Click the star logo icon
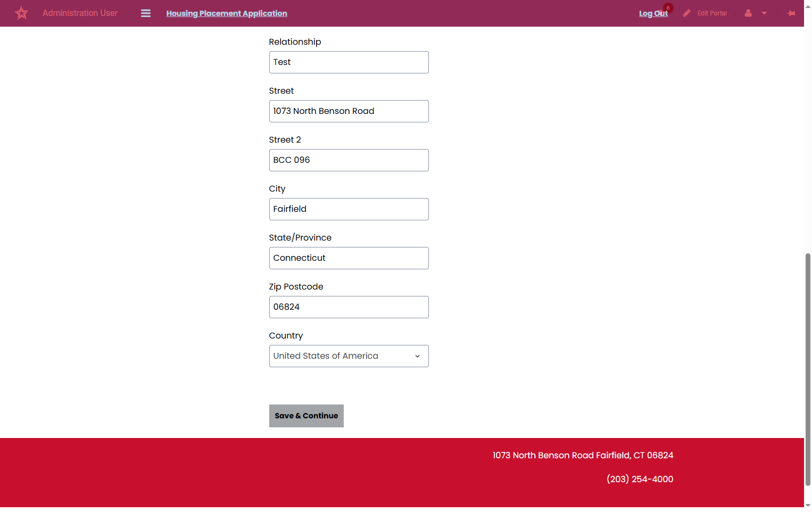 (x=21, y=13)
